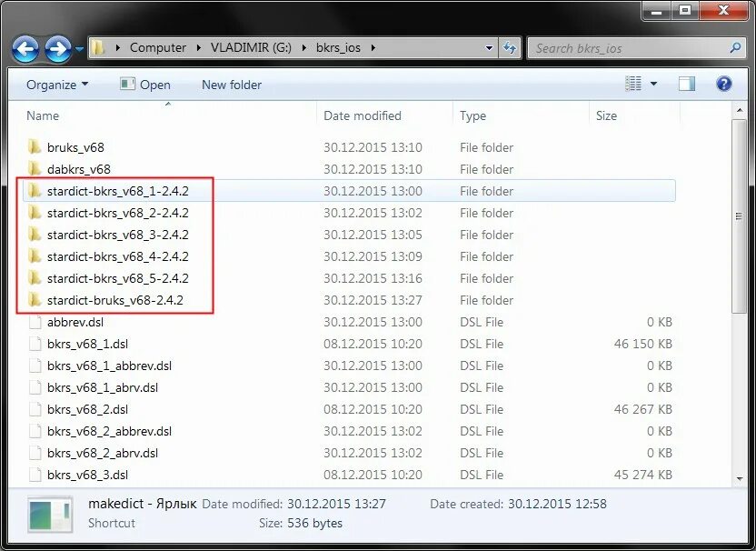The height and width of the screenshot is (551, 756).
Task: Select the stardict-bkrs_v68_5-2.4.2 folder icon
Action: [35, 278]
